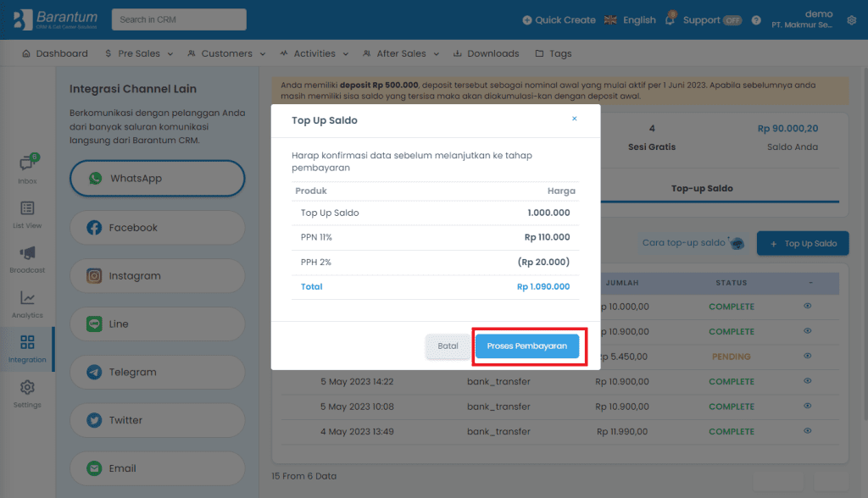The image size is (868, 498).
Task: Open the Cara top-up saldo guide
Action: coord(687,242)
